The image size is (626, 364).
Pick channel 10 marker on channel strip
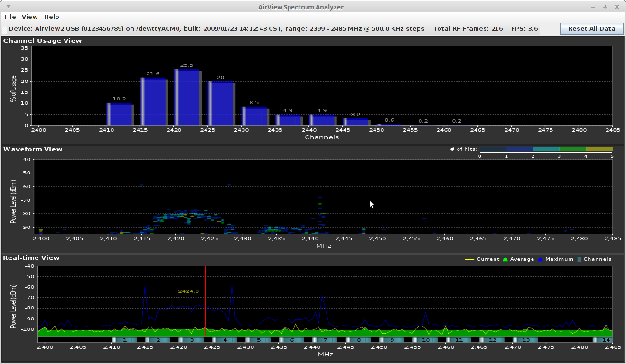pos(425,340)
